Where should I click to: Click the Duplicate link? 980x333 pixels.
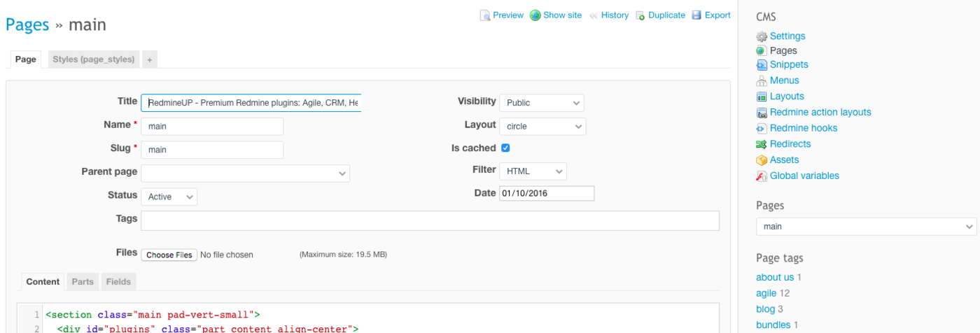666,15
